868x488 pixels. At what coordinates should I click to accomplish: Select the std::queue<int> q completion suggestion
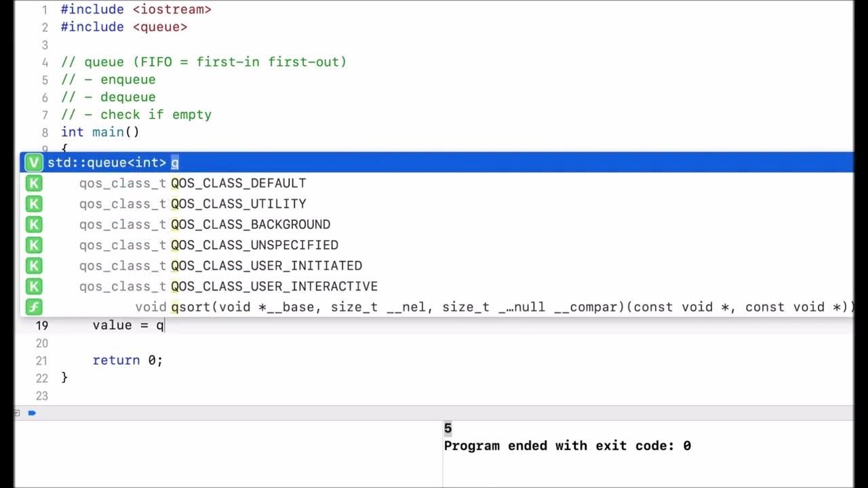437,163
